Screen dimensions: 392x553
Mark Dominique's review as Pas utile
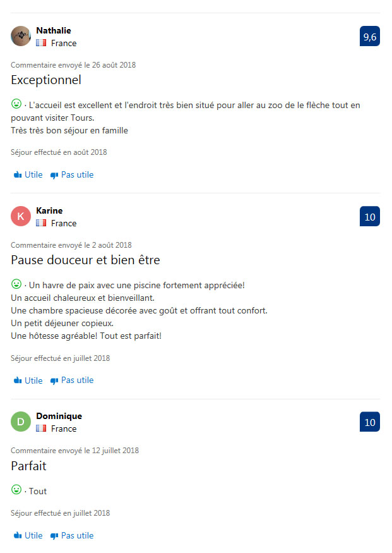[72, 536]
